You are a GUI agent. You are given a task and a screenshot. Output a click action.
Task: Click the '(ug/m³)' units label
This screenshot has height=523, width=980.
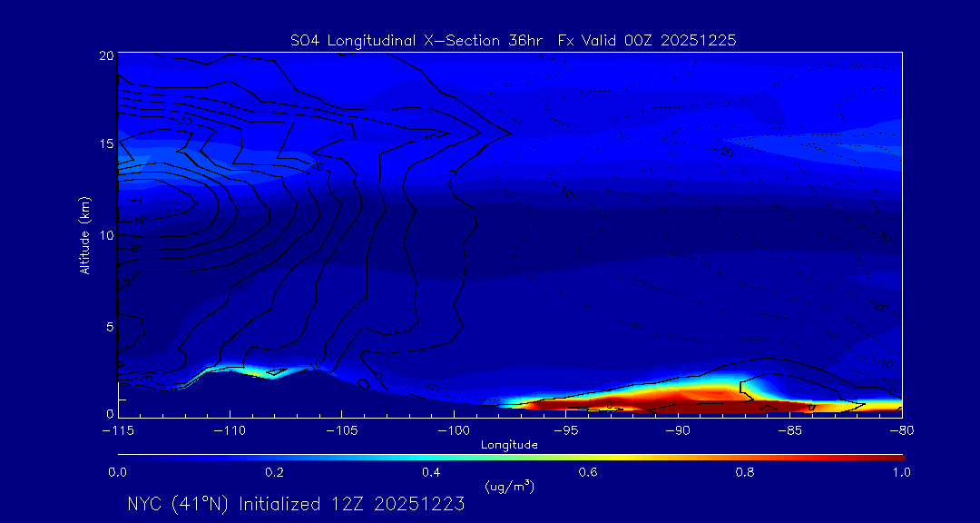[x=509, y=487]
